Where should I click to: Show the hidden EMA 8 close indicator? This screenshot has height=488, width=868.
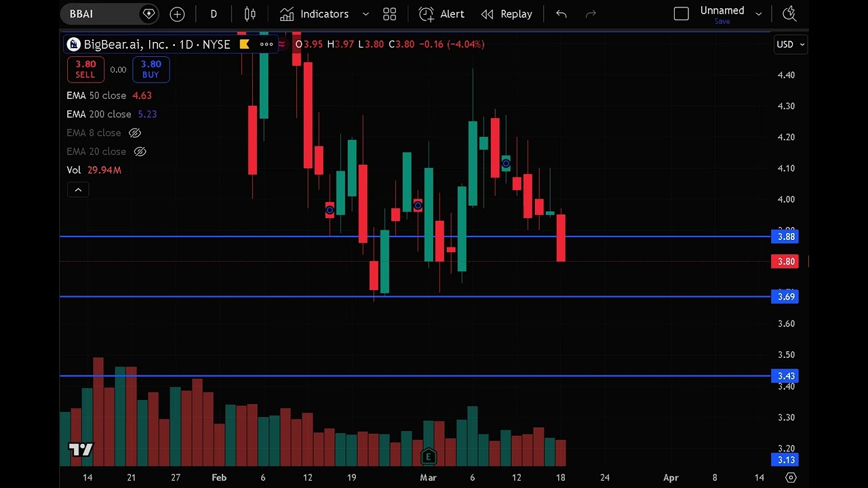coord(135,133)
